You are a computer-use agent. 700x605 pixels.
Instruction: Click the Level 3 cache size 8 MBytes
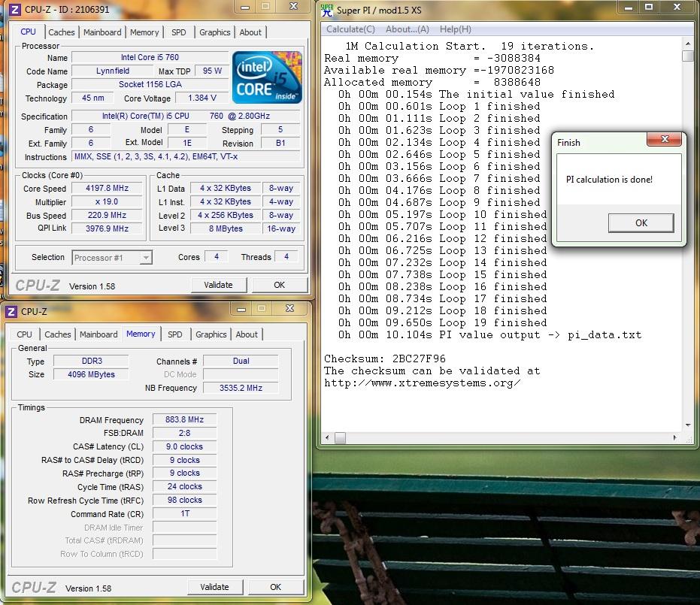[x=226, y=228]
